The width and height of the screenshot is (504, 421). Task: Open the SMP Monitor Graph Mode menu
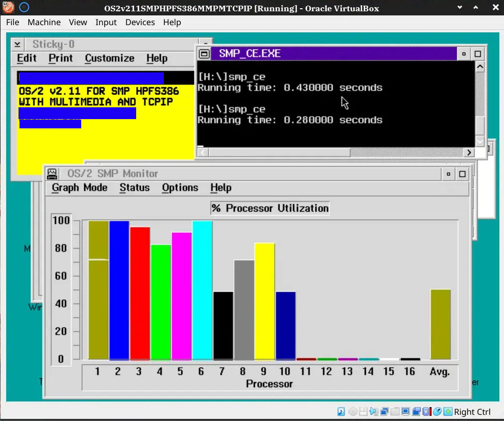click(80, 187)
